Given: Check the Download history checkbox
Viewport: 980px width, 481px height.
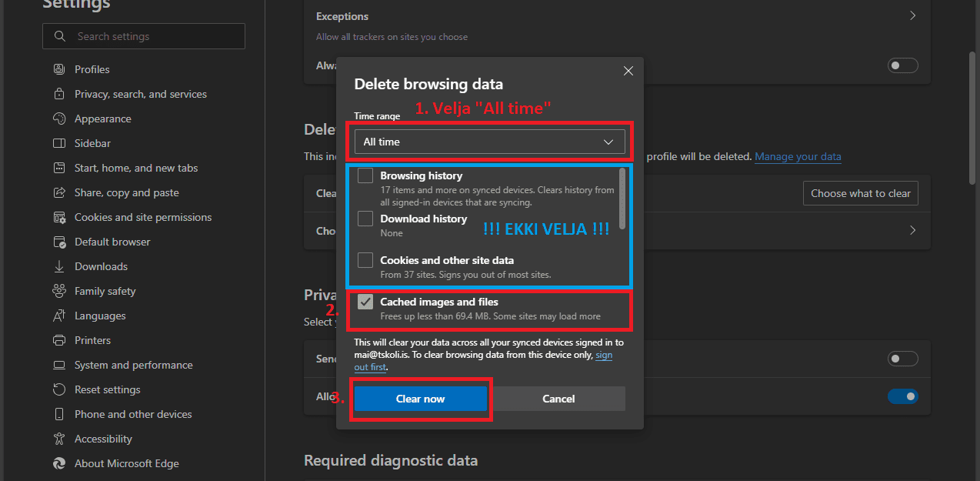Looking at the screenshot, I should (x=365, y=219).
